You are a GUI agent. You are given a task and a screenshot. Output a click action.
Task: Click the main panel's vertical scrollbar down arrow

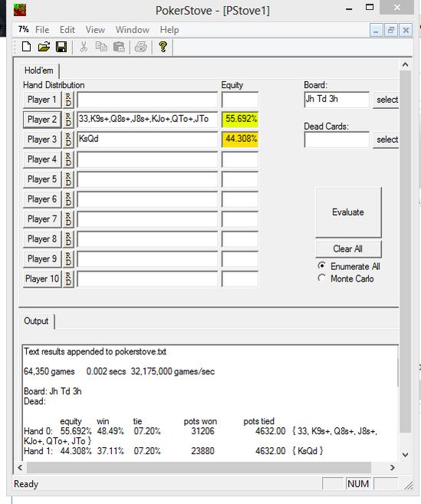pyautogui.click(x=405, y=454)
